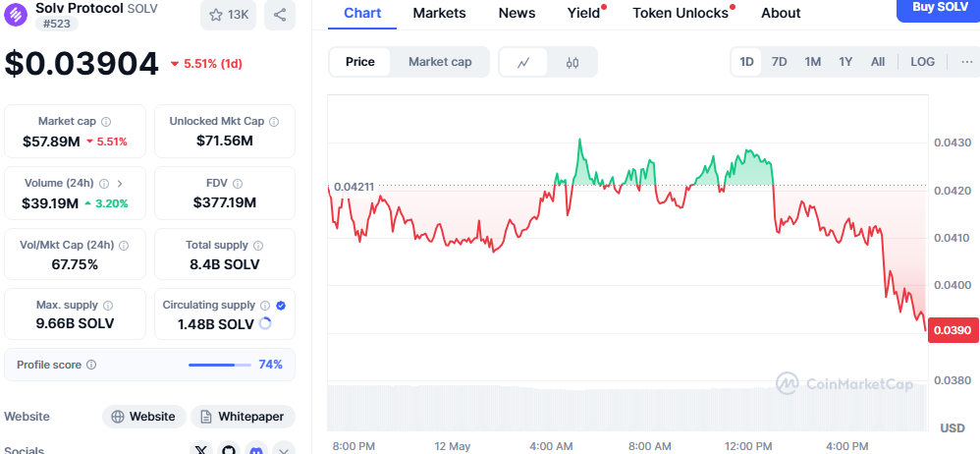Image resolution: width=980 pixels, height=454 pixels.
Task: Open the Chart tab
Action: 362,13
